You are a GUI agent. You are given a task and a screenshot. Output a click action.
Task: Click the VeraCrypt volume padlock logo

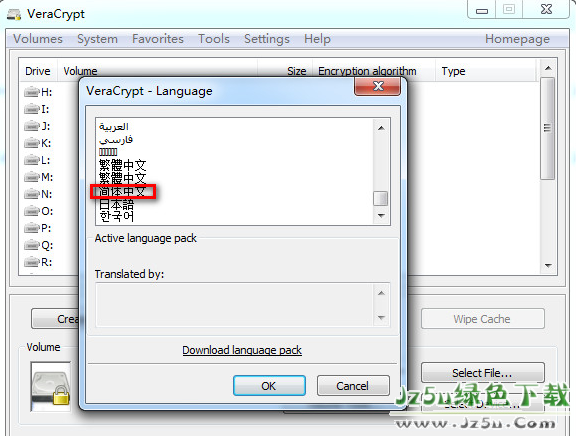click(x=51, y=387)
